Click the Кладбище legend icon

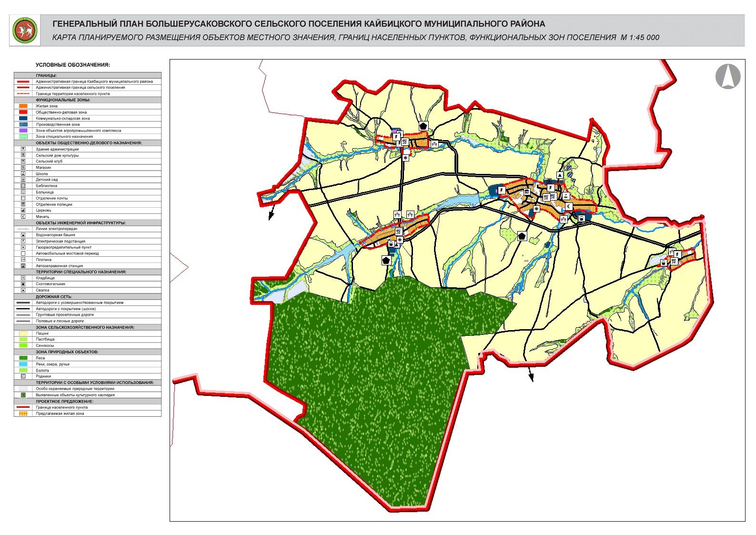point(23,278)
